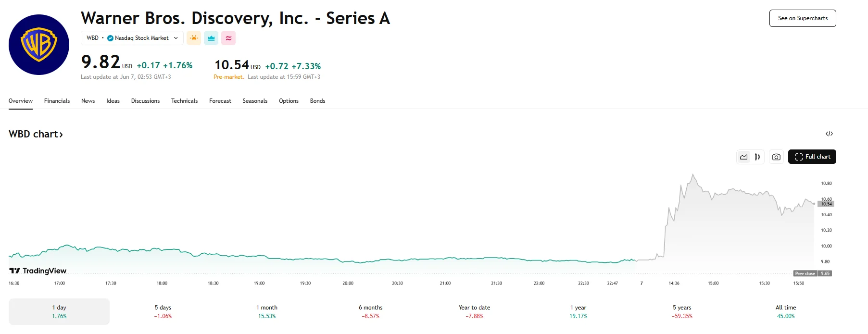The height and width of the screenshot is (334, 868).
Task: Open the Technicals tab
Action: pyautogui.click(x=184, y=101)
